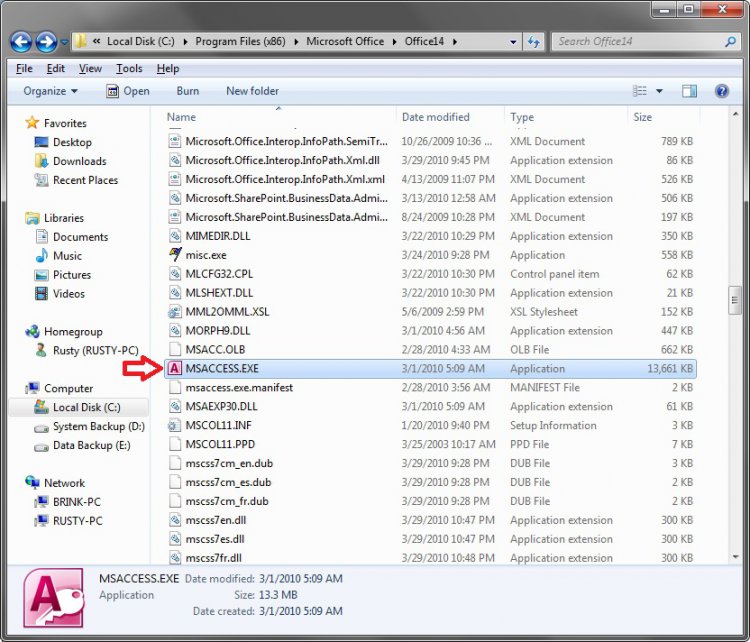The height and width of the screenshot is (642, 750).
Task: Select Rusty (RUSTY-PC) homegroup user
Action: point(95,351)
